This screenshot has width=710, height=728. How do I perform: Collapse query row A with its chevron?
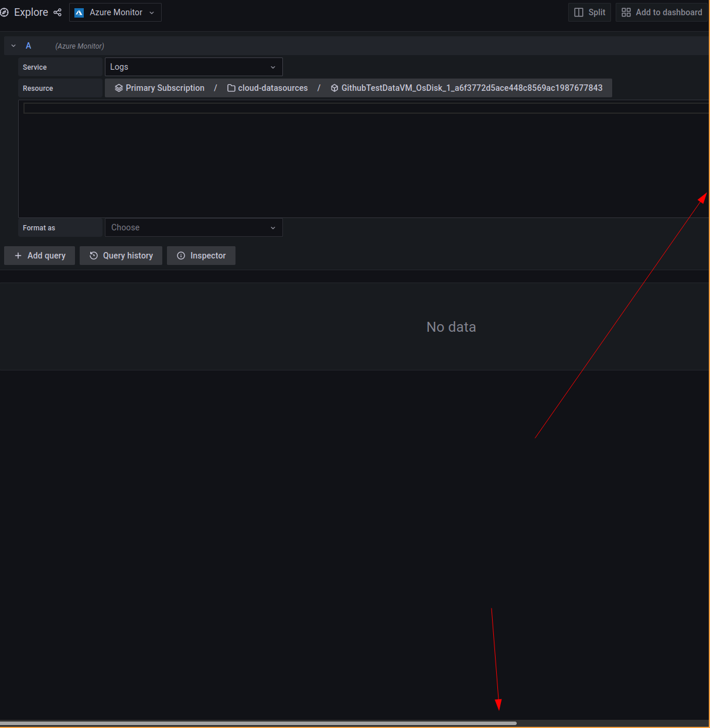13,45
